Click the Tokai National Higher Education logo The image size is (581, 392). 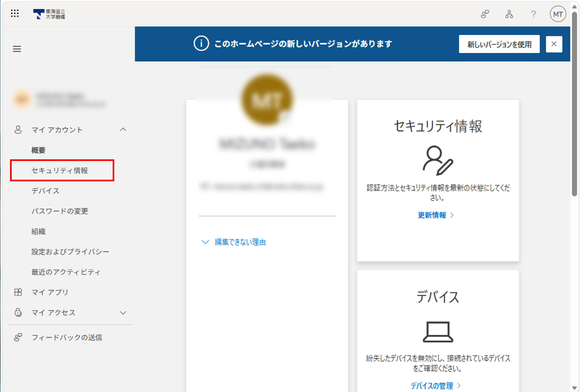coord(49,14)
